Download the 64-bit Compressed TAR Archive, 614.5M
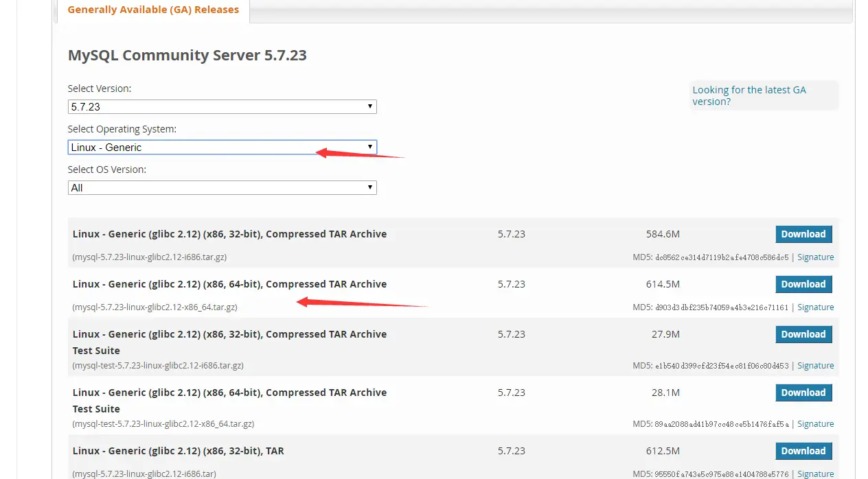 click(x=803, y=284)
